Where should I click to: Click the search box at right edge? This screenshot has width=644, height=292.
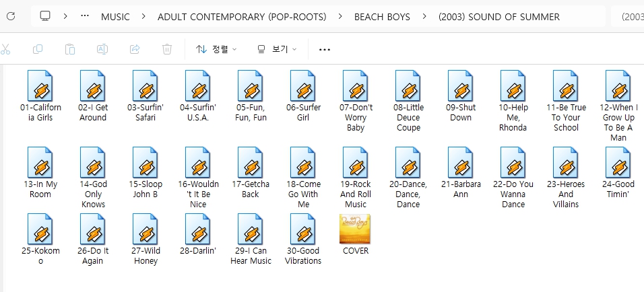pos(628,17)
